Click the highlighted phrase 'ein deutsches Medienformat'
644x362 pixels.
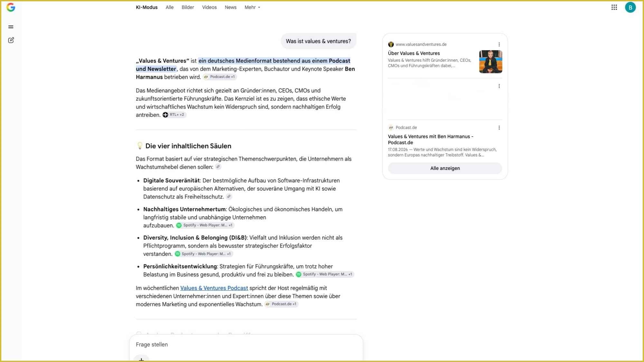(235, 61)
